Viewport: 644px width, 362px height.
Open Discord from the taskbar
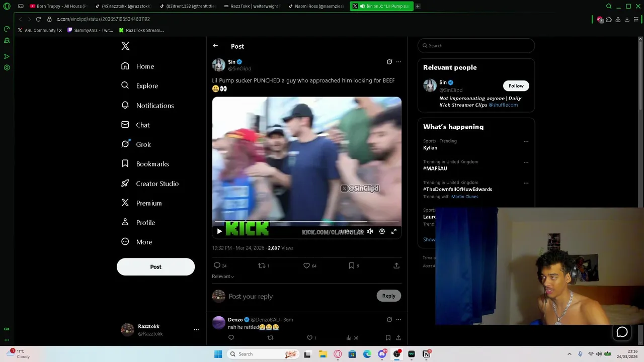tap(382, 354)
